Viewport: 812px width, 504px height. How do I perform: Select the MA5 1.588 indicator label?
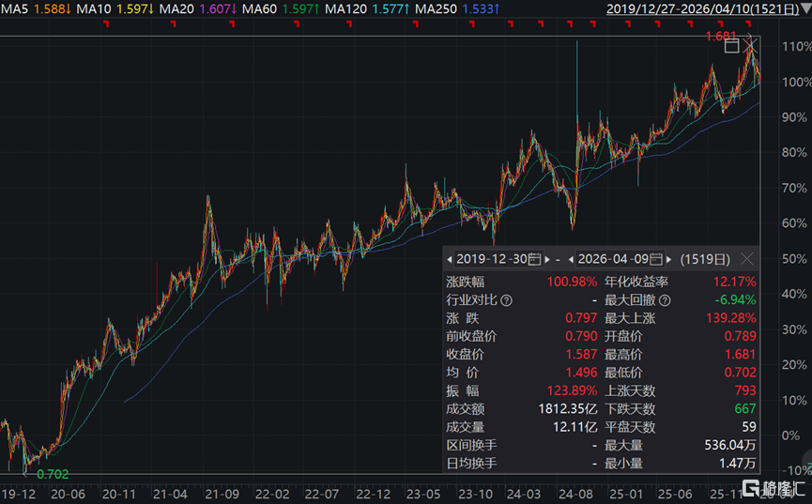coord(37,8)
